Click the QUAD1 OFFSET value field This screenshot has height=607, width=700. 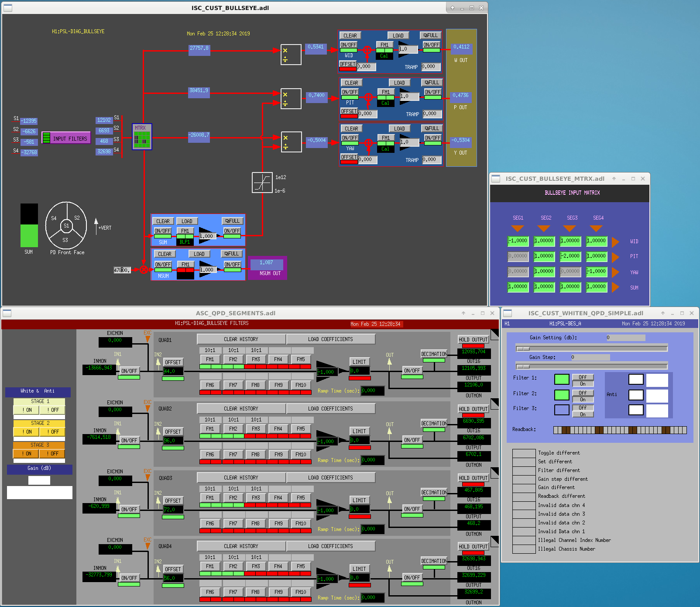[173, 371]
